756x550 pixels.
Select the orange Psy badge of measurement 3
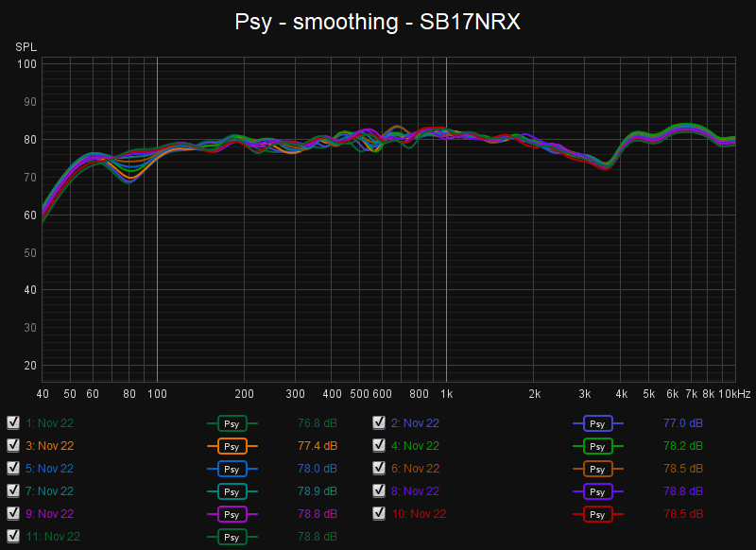[232, 446]
